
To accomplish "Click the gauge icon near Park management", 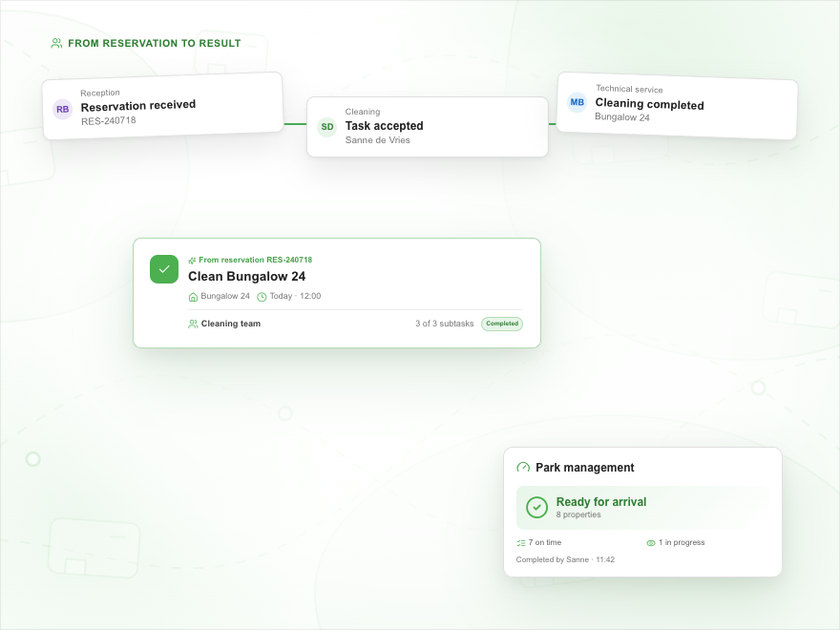I will click(x=523, y=468).
